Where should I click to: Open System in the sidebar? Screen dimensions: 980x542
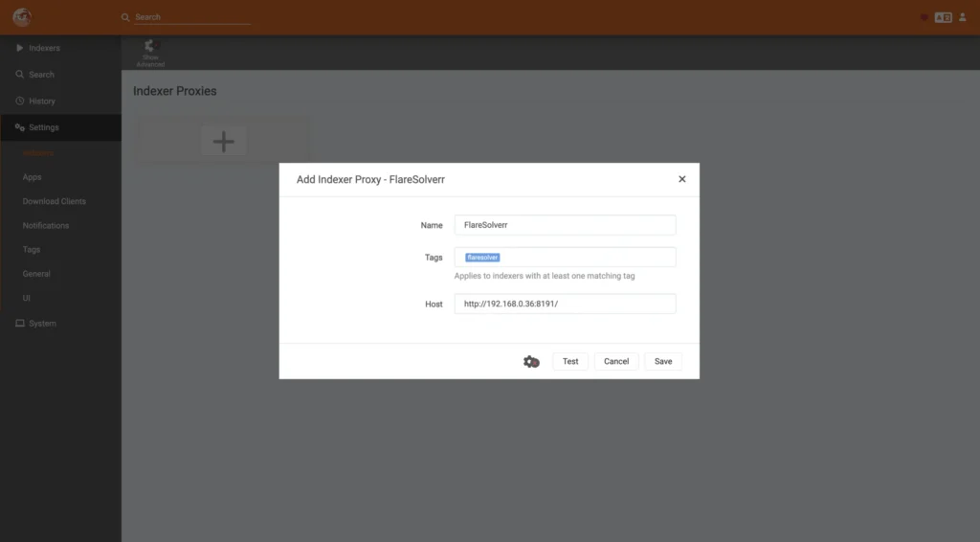pyautogui.click(x=60, y=324)
